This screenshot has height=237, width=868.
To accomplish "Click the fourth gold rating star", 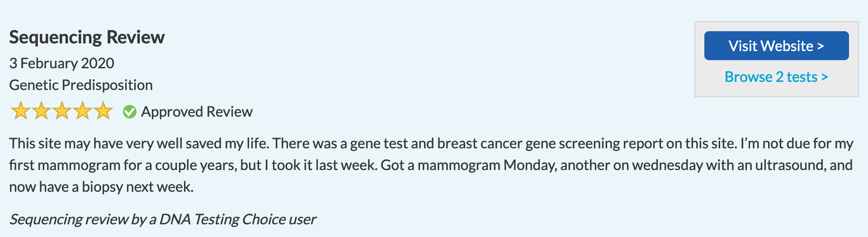I will [82, 111].
